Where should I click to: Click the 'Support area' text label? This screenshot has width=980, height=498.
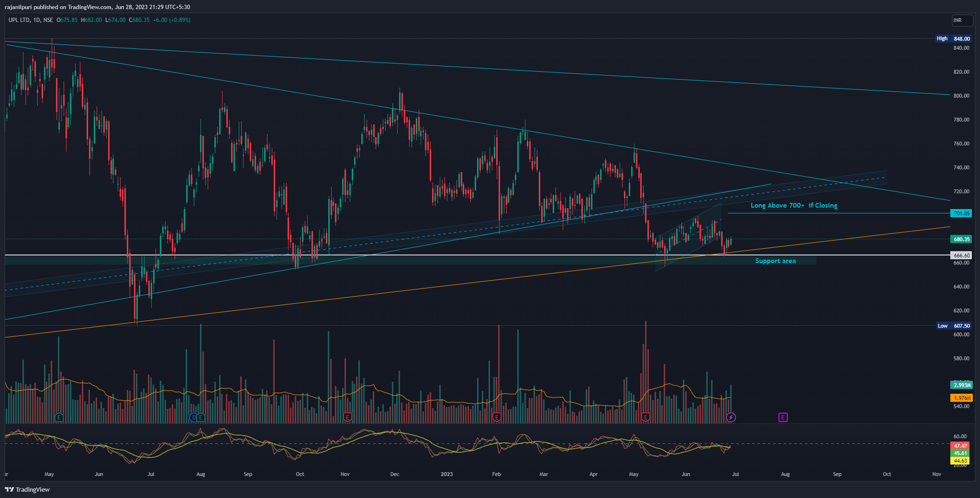(x=776, y=261)
